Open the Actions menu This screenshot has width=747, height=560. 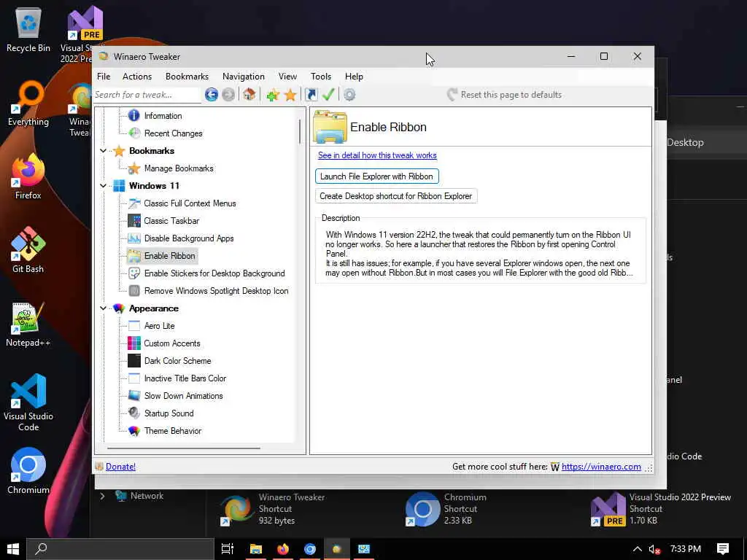click(137, 76)
